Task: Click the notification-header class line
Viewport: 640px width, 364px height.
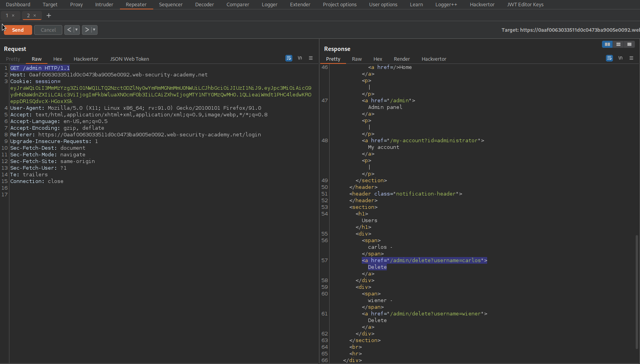Action: click(406, 194)
